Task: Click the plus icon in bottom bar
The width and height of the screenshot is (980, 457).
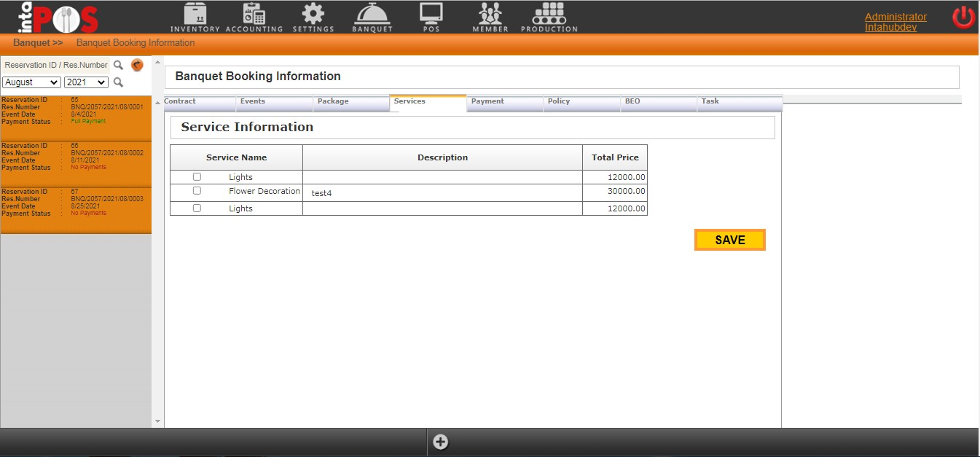Action: tap(441, 442)
